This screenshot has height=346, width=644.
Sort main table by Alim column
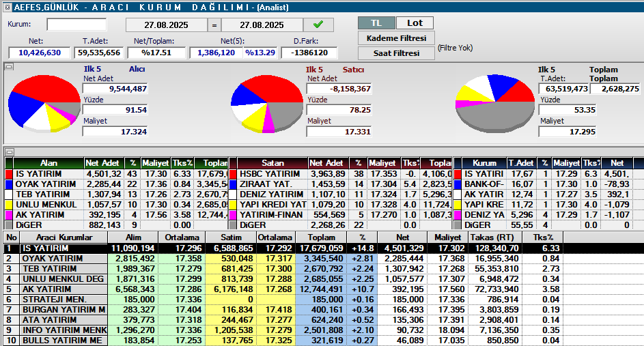(x=133, y=237)
